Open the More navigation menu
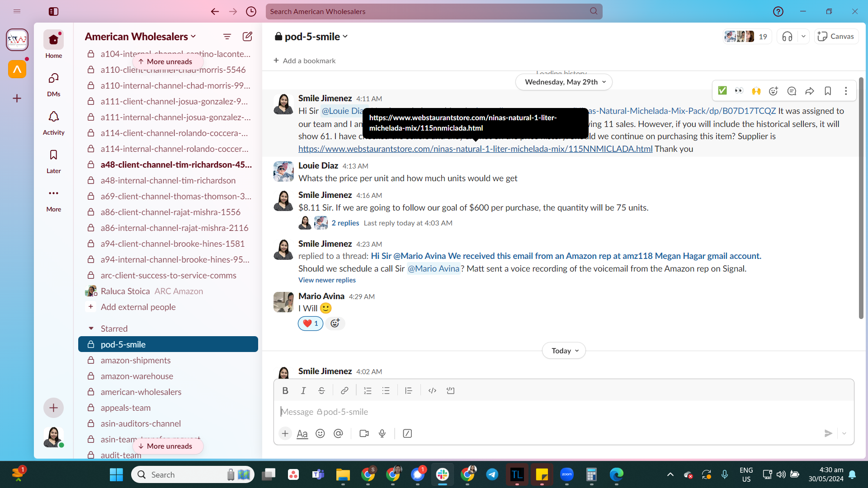 pyautogui.click(x=53, y=200)
